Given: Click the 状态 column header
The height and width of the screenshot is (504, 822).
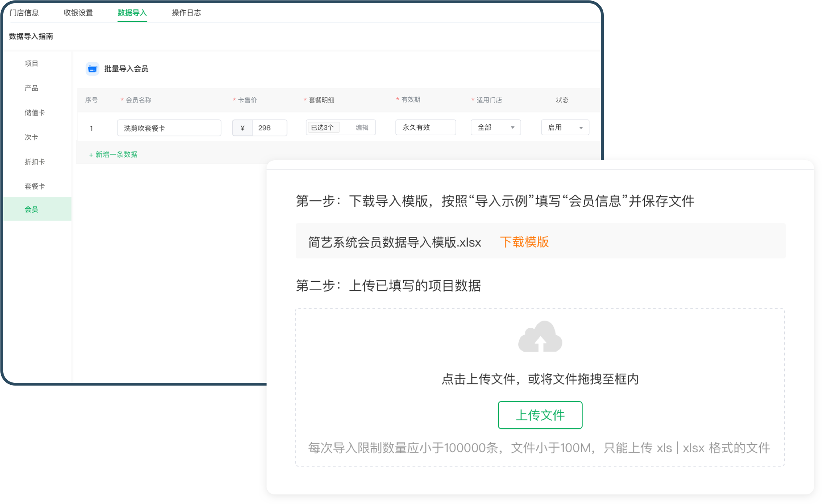Looking at the screenshot, I should (562, 100).
